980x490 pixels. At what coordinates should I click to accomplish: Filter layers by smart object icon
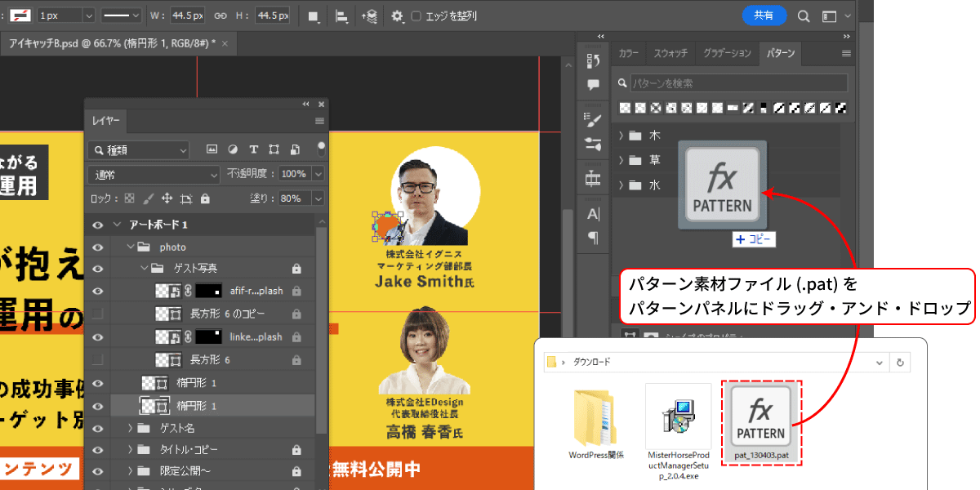pyautogui.click(x=294, y=149)
